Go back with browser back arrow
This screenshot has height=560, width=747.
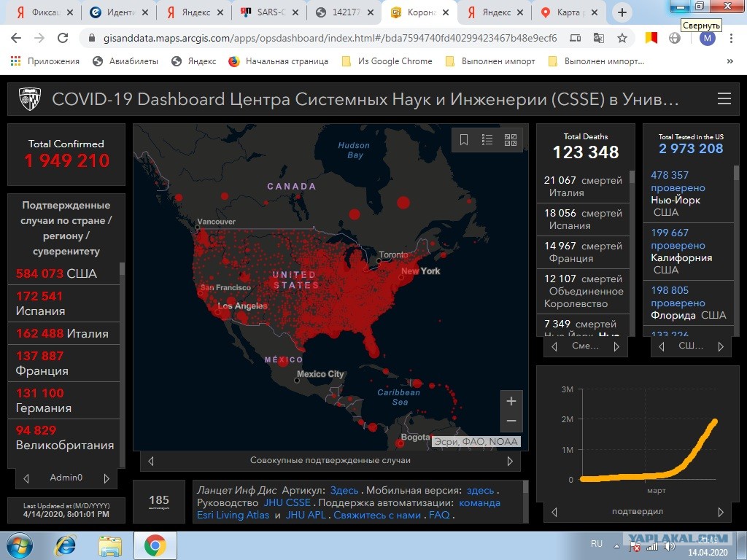pos(16,38)
